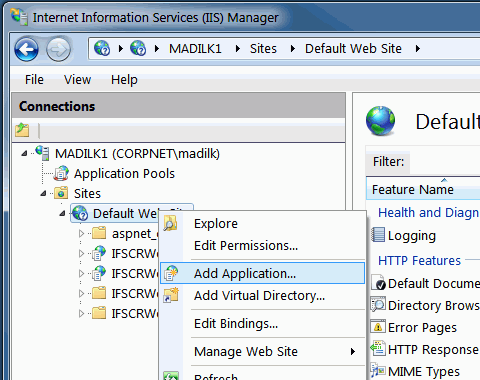Click the Forward navigation arrow button
Screen dimensions: 480x380
click(58, 50)
